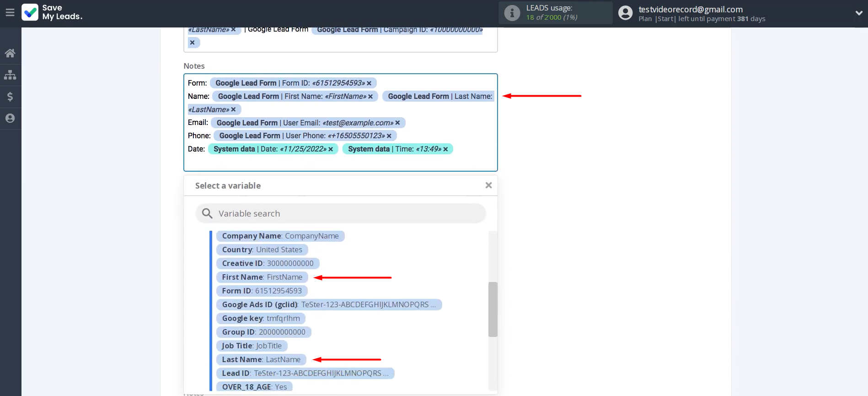Click the LEADS usage info icon
The image size is (868, 396).
(x=512, y=13)
